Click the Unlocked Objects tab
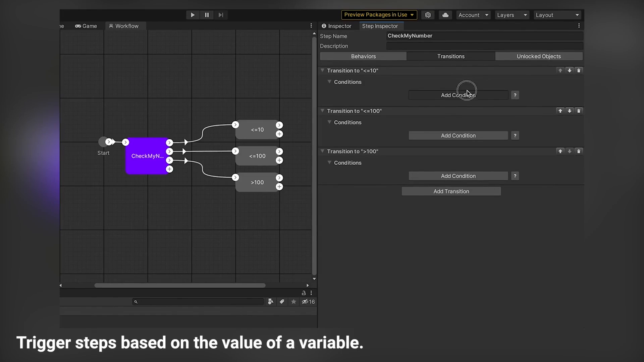 [x=539, y=56]
